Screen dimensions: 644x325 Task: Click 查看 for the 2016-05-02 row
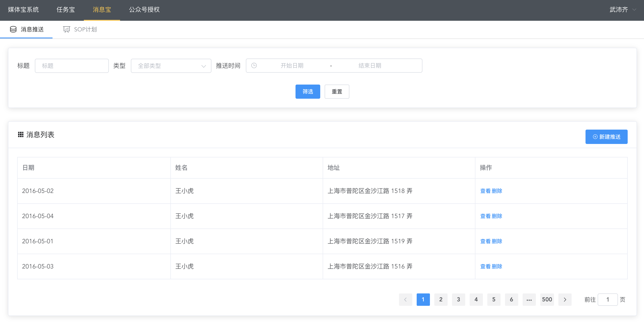pyautogui.click(x=485, y=191)
